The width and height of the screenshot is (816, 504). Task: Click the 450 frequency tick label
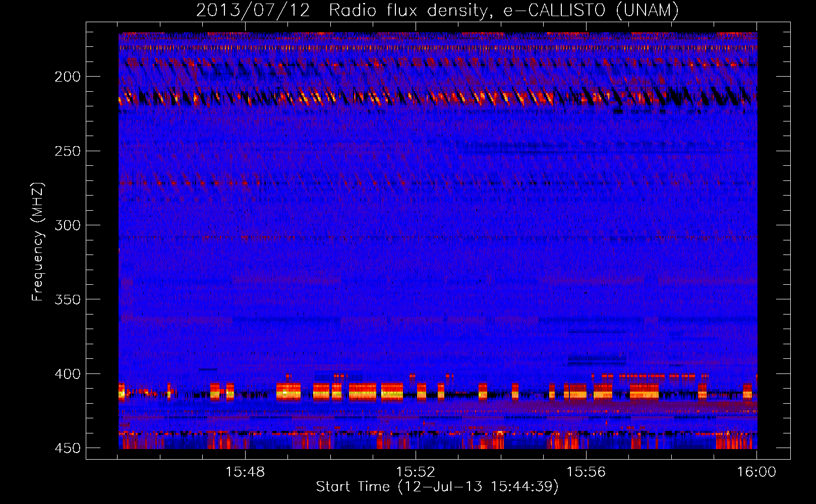[x=68, y=448]
